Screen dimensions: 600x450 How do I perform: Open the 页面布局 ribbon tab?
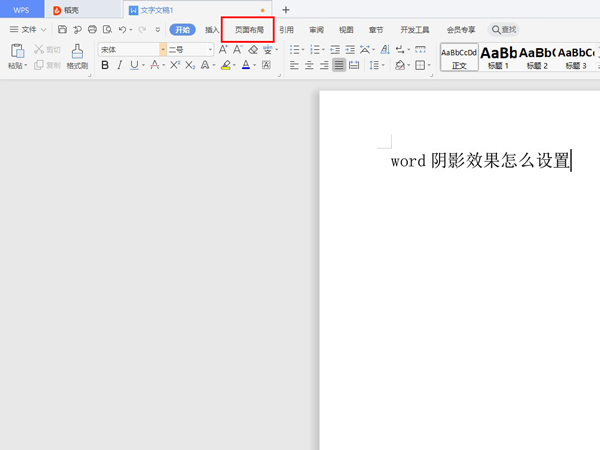[248, 30]
